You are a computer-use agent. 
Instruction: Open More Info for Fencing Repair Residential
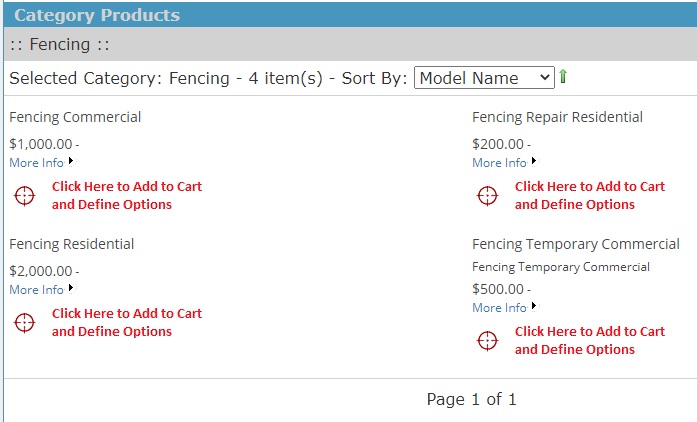point(500,163)
